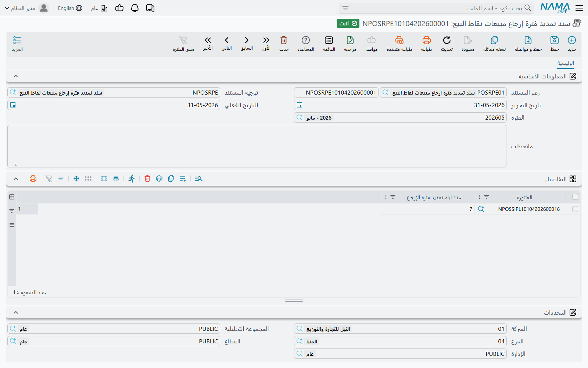Collapse the المعلومات الأساسية section
588x368 pixels.
click(x=16, y=76)
